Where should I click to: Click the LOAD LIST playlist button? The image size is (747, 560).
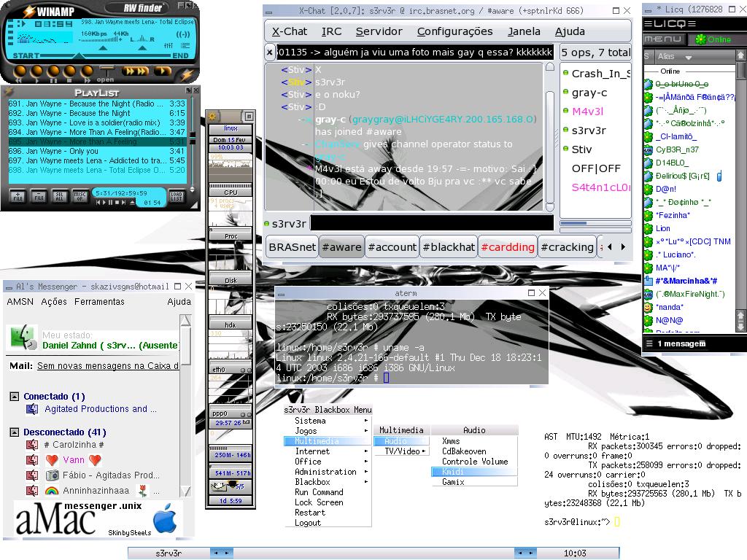click(x=177, y=196)
